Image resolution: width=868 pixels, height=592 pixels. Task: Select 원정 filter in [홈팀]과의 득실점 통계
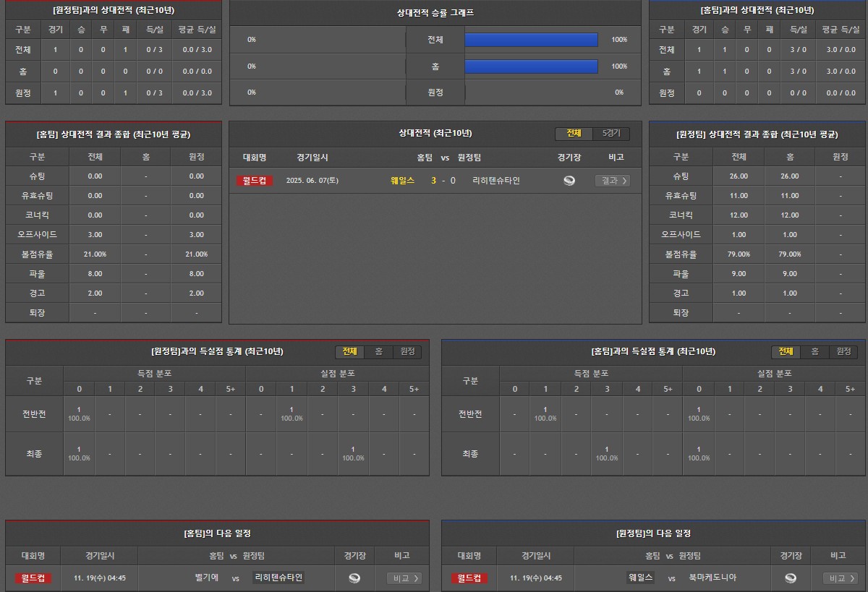(x=843, y=352)
